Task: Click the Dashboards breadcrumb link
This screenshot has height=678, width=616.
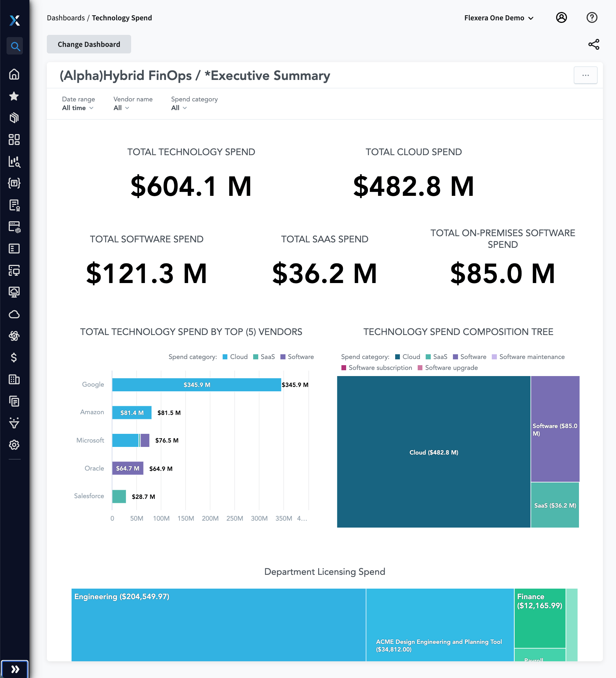Action: (66, 18)
